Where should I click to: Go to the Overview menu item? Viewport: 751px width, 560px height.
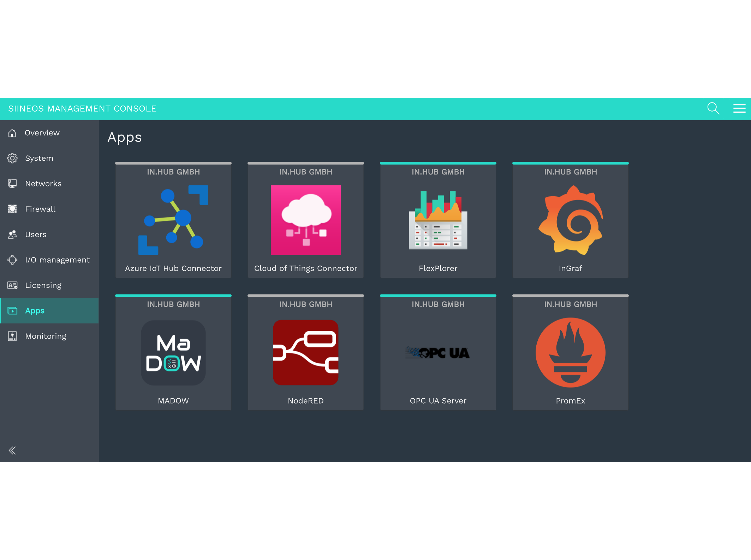pos(49,133)
